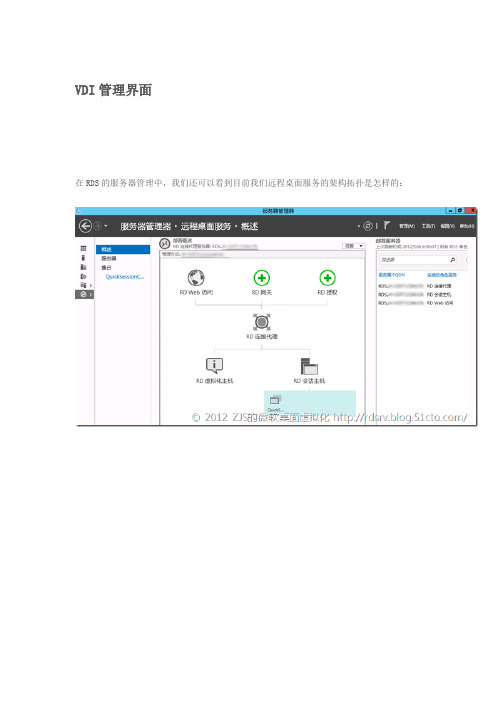Open the dropdown arrow left of refresh icon
This screenshot has width=496, height=702.
tap(359, 226)
